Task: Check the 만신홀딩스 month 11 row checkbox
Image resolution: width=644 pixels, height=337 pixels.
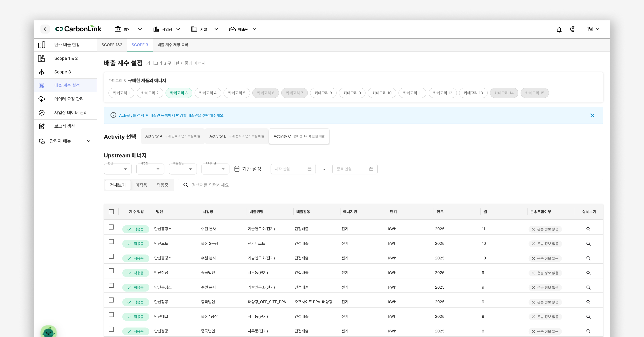Action: pos(111,227)
